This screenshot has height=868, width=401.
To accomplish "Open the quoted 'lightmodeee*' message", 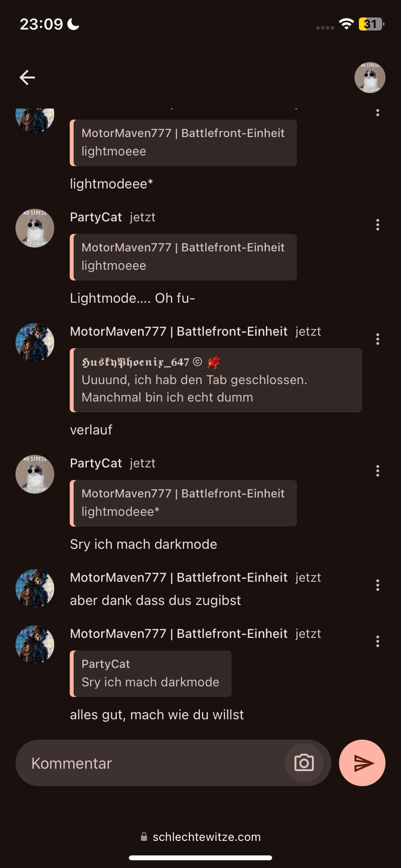I will coord(183,503).
